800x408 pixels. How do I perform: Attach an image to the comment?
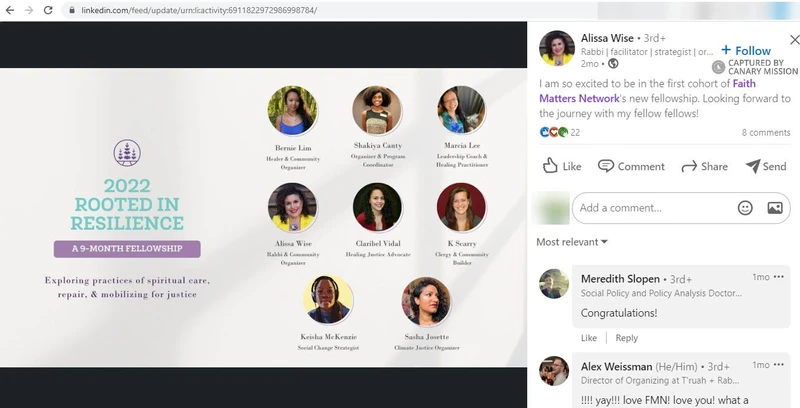tap(774, 208)
